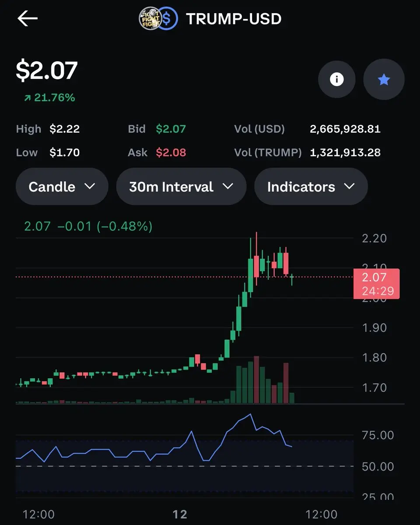Click the bold 12 date axis marker
This screenshot has height=525, width=420.
(180, 514)
